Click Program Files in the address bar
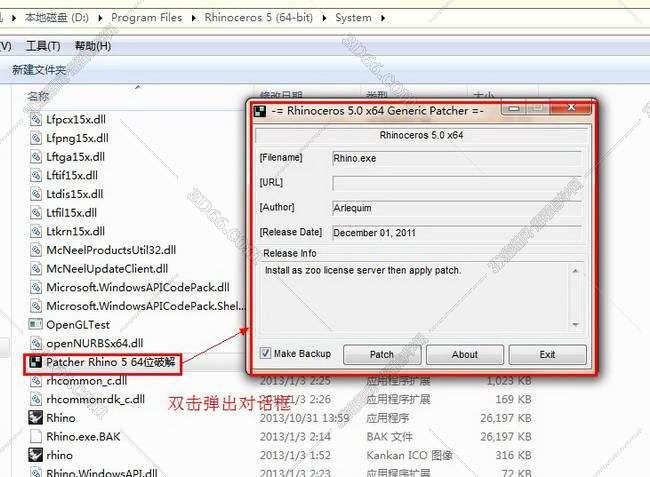This screenshot has height=477, width=650. pyautogui.click(x=147, y=18)
